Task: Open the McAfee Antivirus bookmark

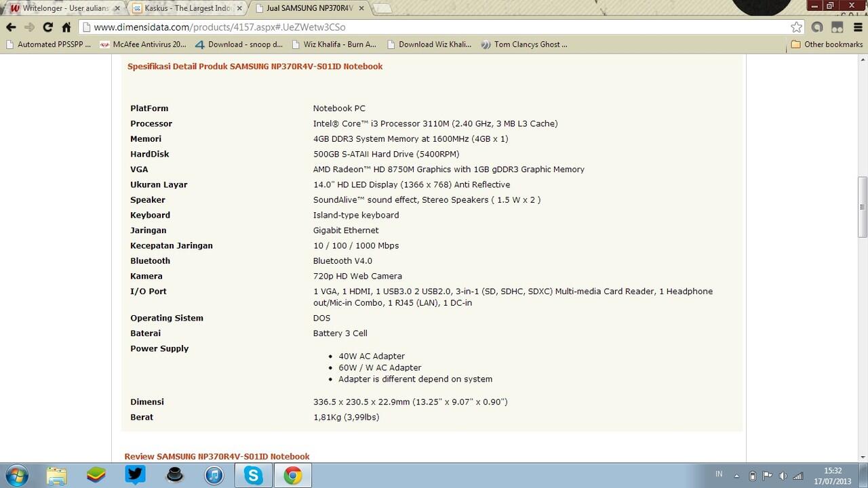Action: pos(143,45)
